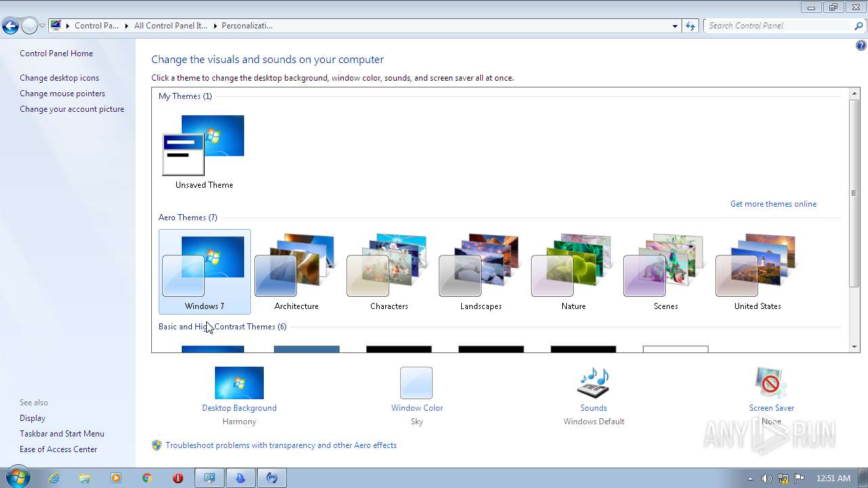Open Change your account picture
Image resolution: width=868 pixels, height=488 pixels.
72,109
